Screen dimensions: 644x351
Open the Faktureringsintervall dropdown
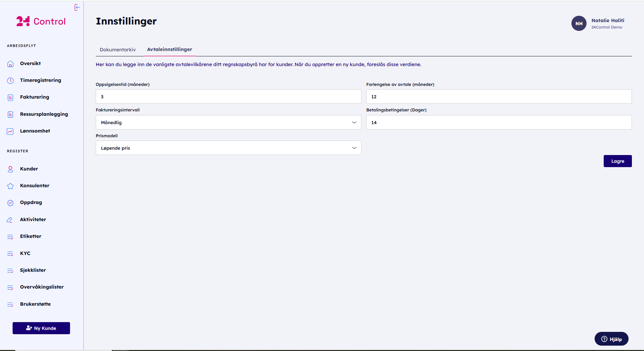[228, 122]
